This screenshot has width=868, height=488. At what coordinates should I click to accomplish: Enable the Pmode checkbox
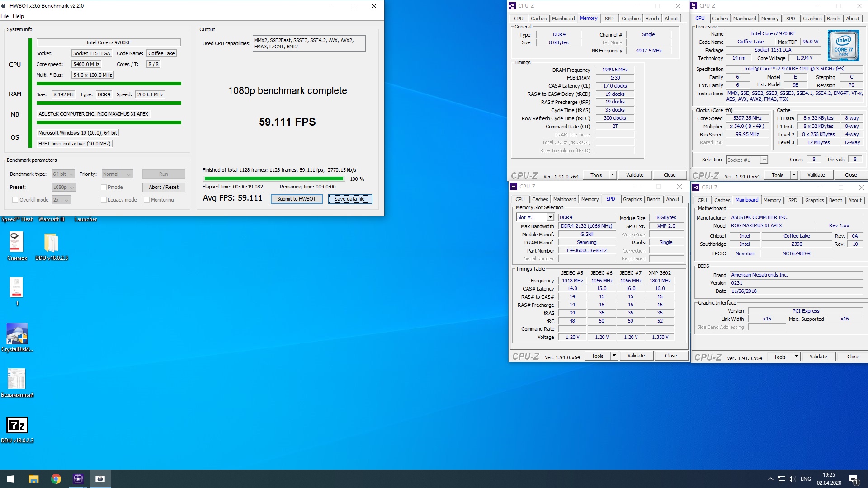[104, 187]
